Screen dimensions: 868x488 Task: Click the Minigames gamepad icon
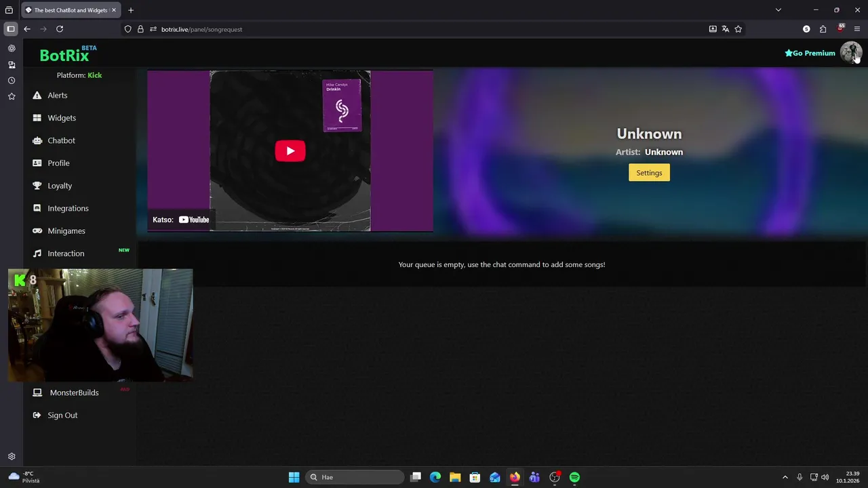click(x=37, y=231)
